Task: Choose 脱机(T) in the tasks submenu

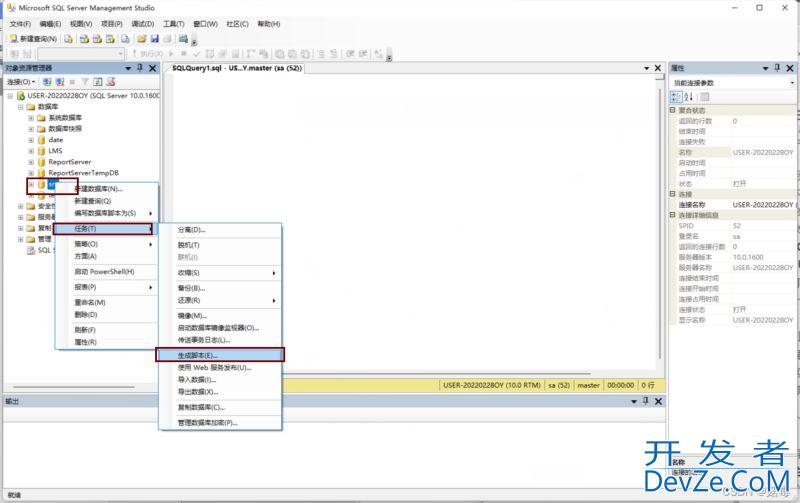Action: [x=220, y=245]
